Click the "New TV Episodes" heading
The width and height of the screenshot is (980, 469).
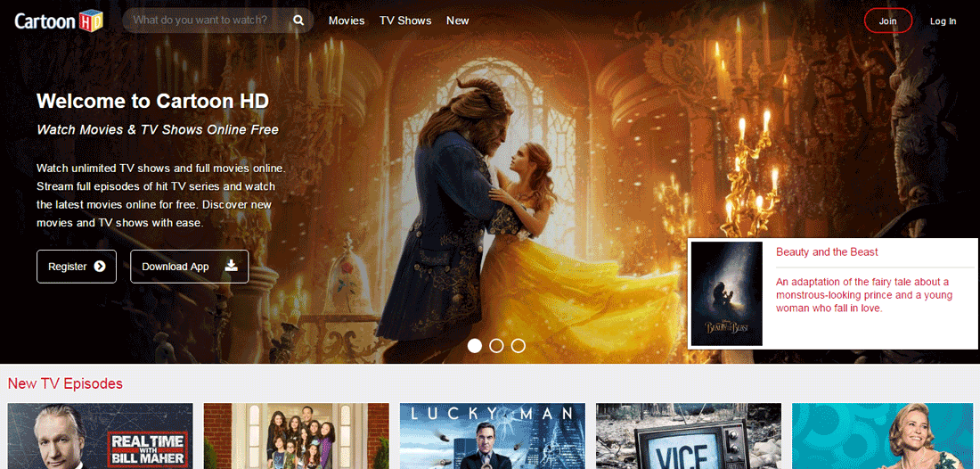click(x=65, y=383)
